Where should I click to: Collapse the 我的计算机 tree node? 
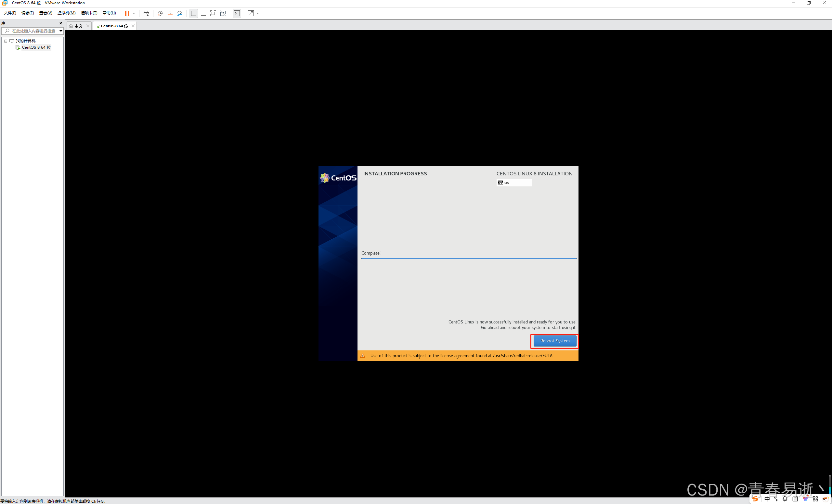click(6, 41)
